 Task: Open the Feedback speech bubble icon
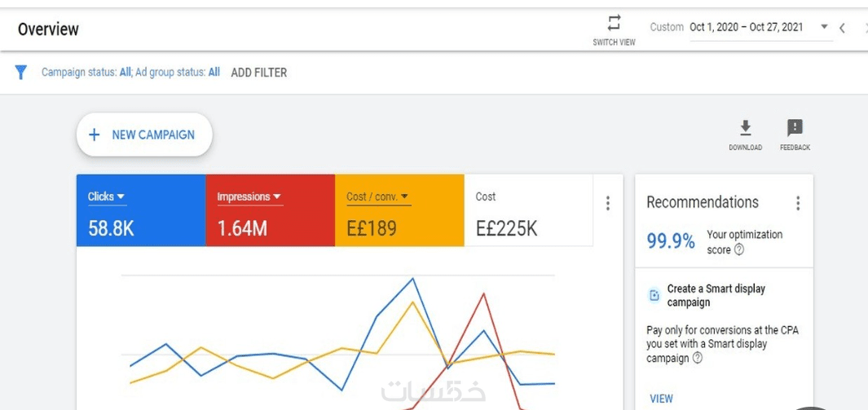[x=795, y=128]
